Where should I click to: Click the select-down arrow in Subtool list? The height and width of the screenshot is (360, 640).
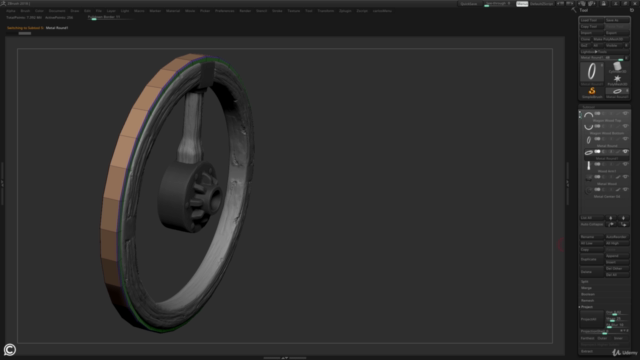623,218
